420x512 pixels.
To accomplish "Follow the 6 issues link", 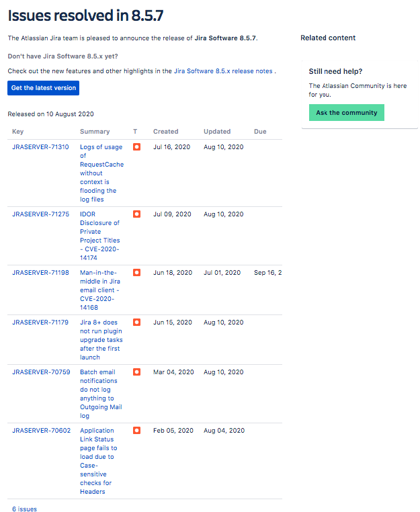I will pyautogui.click(x=24, y=509).
